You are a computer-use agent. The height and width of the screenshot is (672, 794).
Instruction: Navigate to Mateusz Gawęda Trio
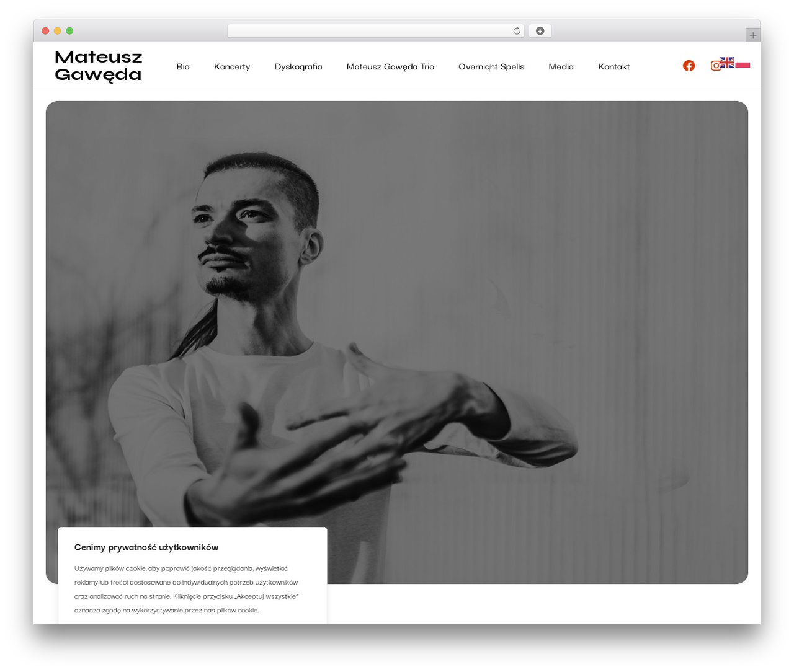point(390,67)
